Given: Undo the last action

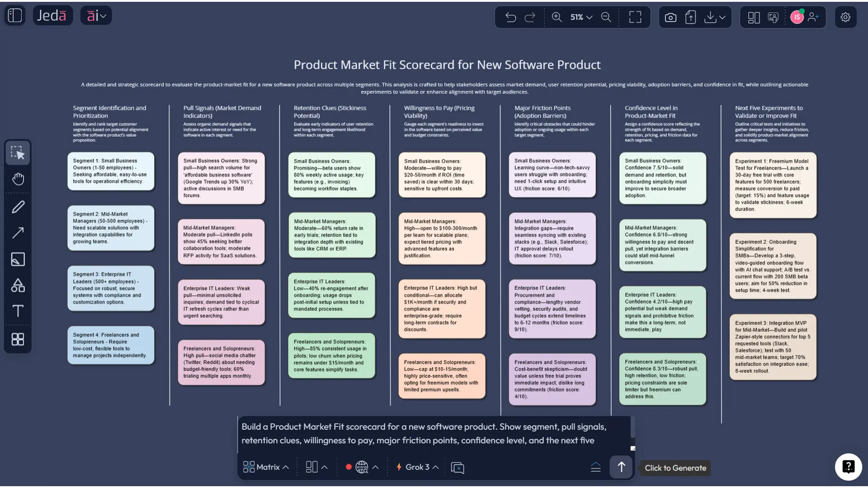Looking at the screenshot, I should point(511,17).
